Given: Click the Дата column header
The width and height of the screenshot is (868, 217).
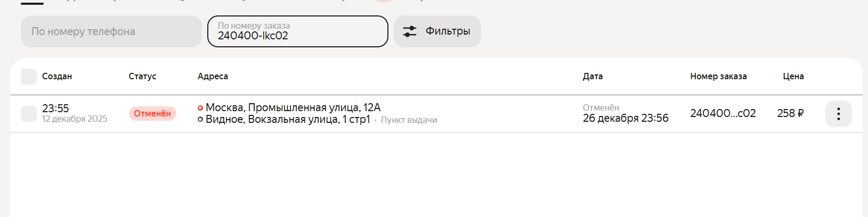Looking at the screenshot, I should (x=593, y=77).
